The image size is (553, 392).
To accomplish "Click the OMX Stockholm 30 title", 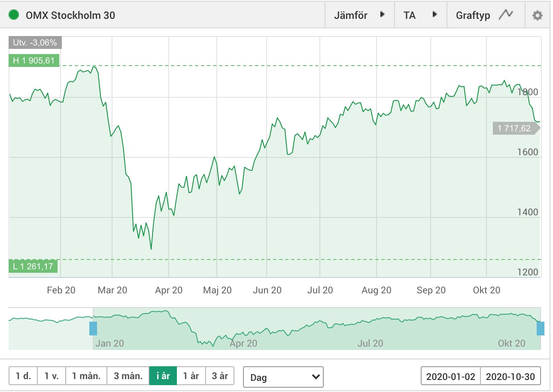I will coord(70,15).
